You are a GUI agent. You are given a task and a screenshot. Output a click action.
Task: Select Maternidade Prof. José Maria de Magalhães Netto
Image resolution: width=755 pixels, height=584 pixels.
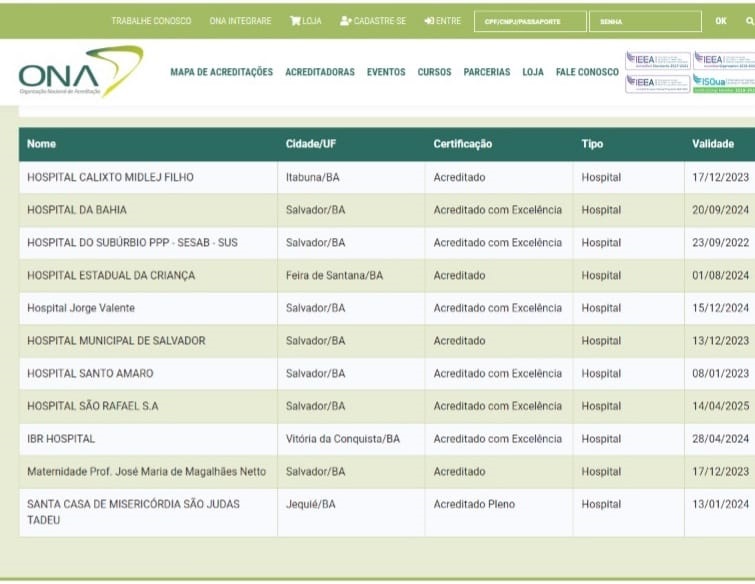pyautogui.click(x=146, y=472)
